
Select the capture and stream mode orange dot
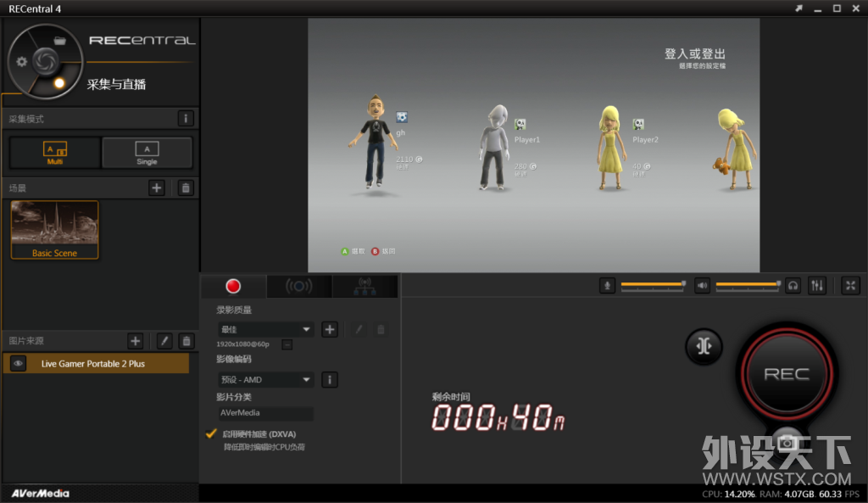click(x=59, y=83)
